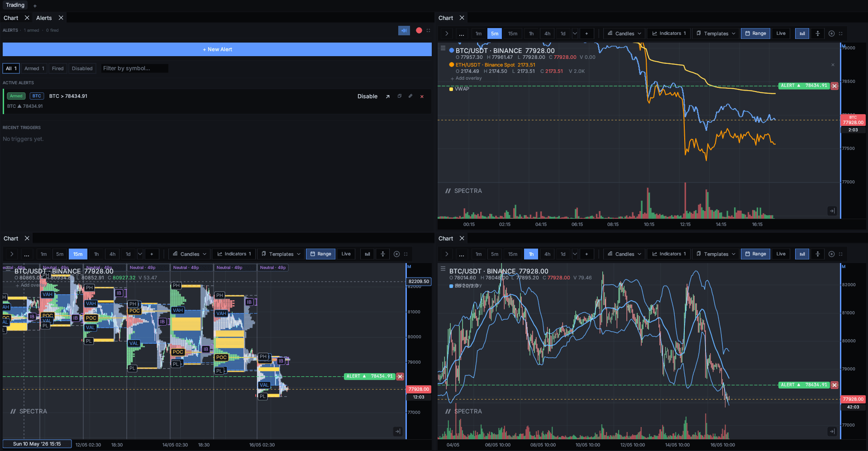
Task: Add a new workspace tab with plus
Action: (35, 6)
